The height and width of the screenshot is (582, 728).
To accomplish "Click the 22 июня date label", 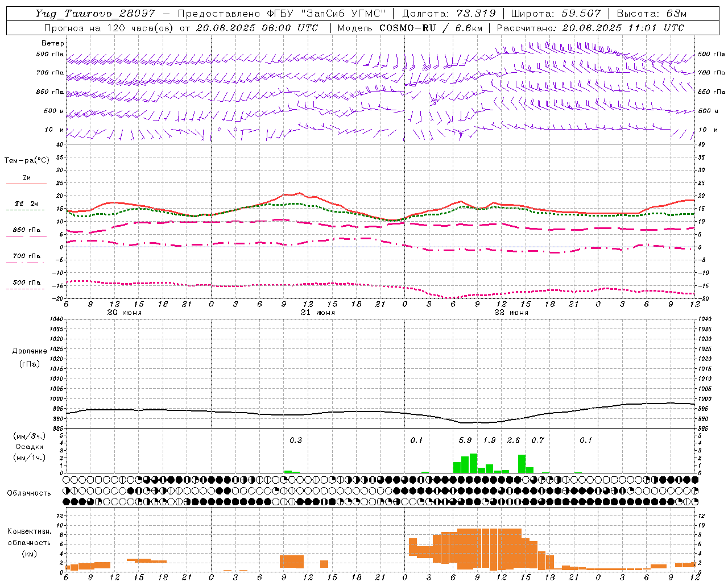I will tap(511, 313).
